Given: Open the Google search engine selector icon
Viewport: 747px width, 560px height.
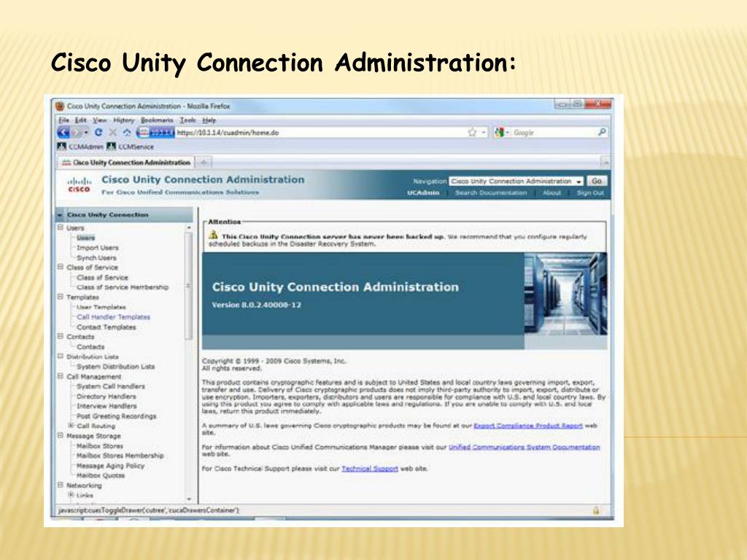Looking at the screenshot, I should click(x=499, y=133).
